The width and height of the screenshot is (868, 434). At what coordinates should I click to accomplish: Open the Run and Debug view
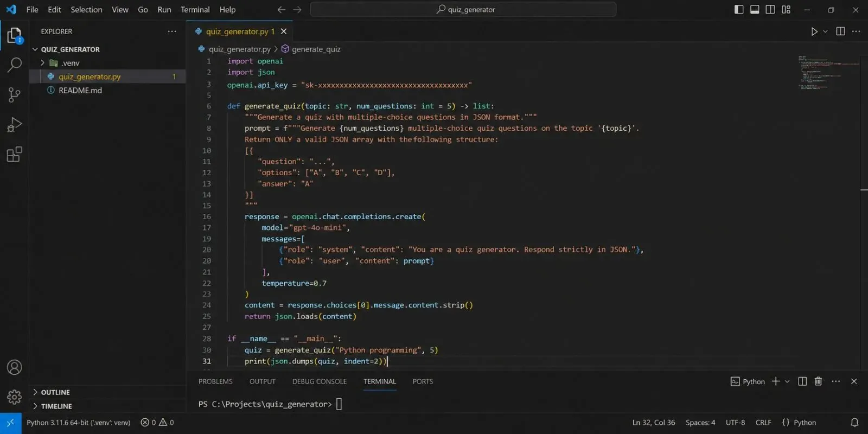(x=14, y=125)
